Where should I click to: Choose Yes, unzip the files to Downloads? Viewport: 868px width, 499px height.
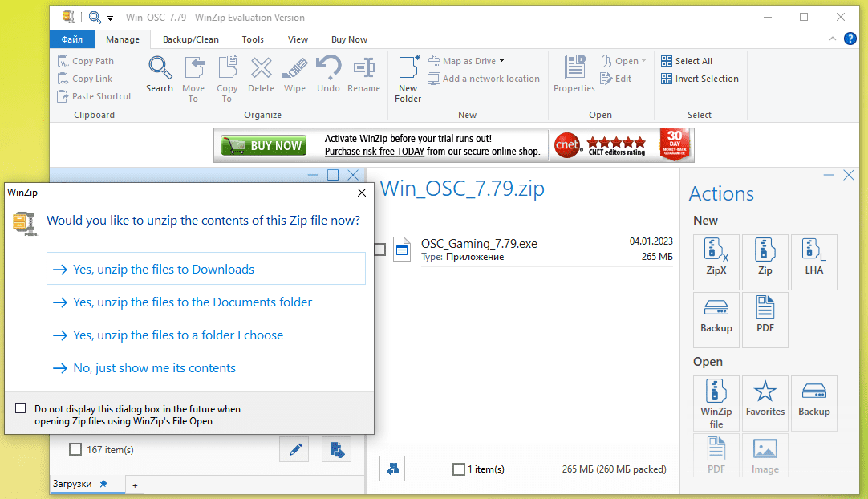click(206, 269)
